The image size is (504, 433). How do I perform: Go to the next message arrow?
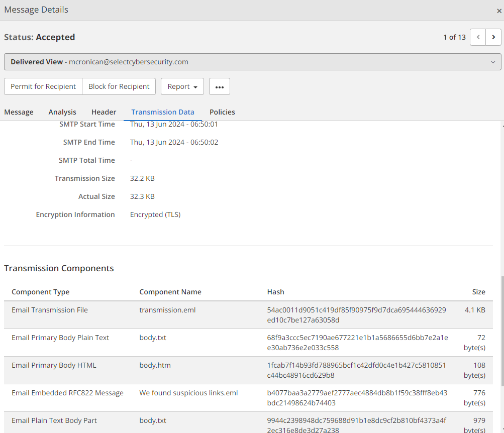pos(493,37)
